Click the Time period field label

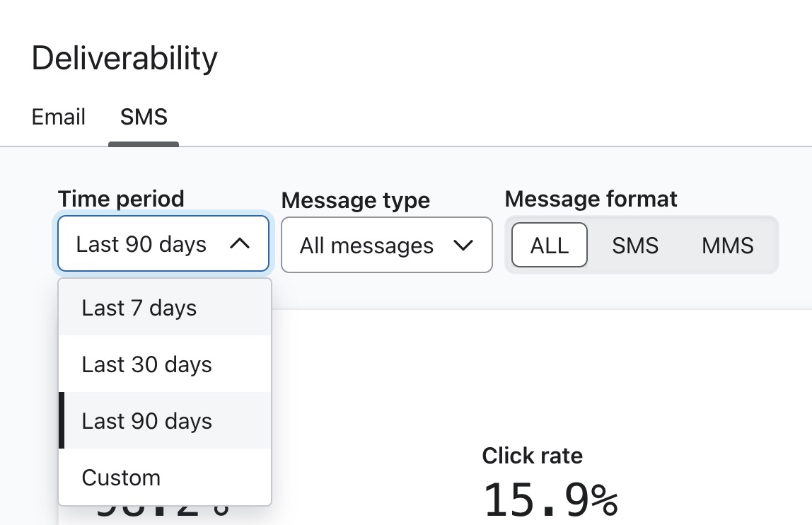(x=120, y=199)
